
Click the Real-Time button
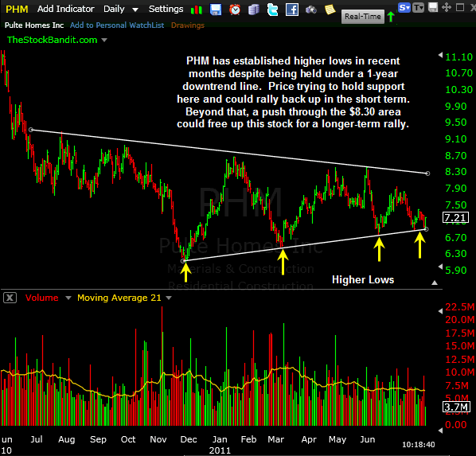pos(363,17)
